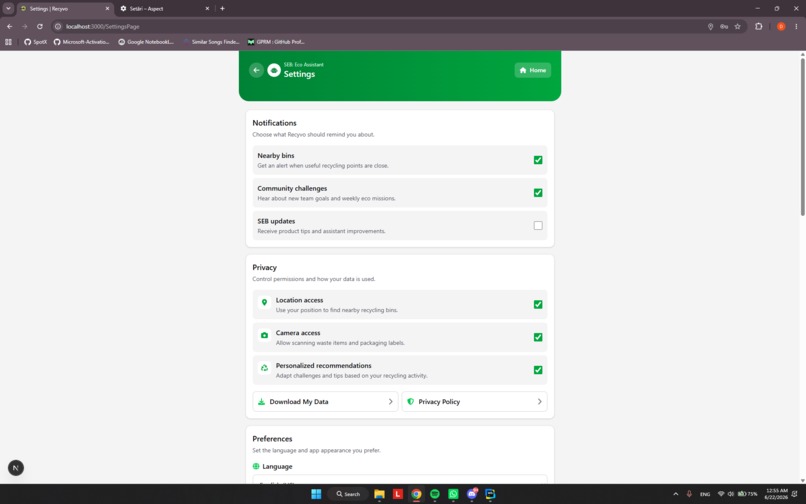Screen dimensions: 806x504
Task: View site information icon in address bar
Action: (x=58, y=26)
